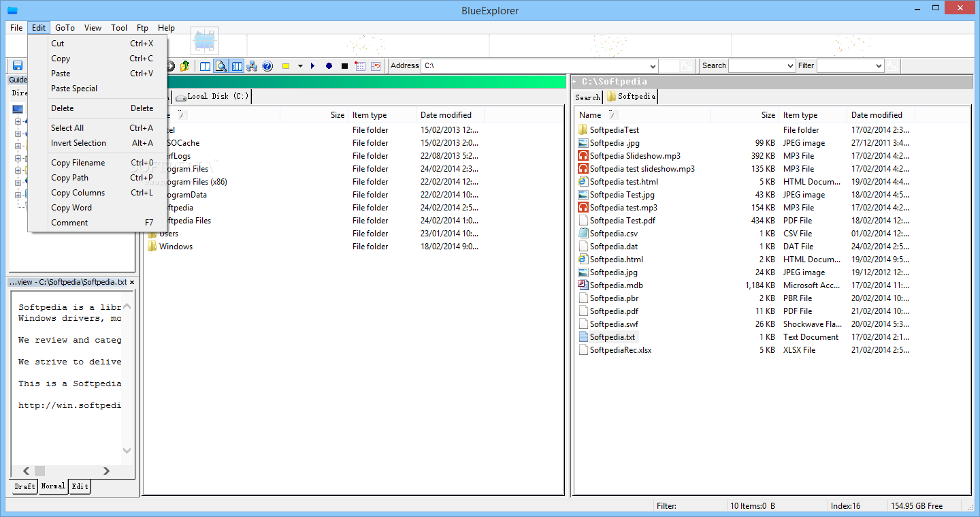
Task: Choose Copy Columns from the Edit menu
Action: click(x=97, y=193)
